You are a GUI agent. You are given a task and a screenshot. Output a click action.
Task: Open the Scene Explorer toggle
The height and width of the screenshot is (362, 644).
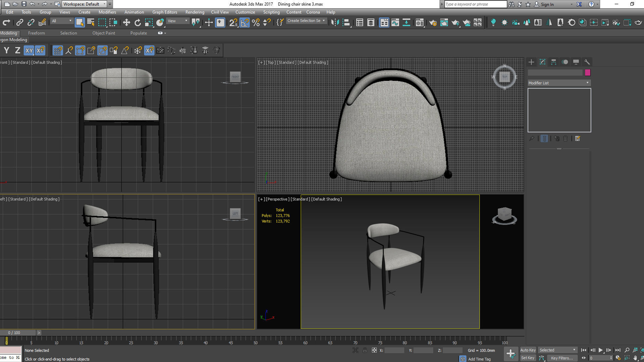pos(360,22)
